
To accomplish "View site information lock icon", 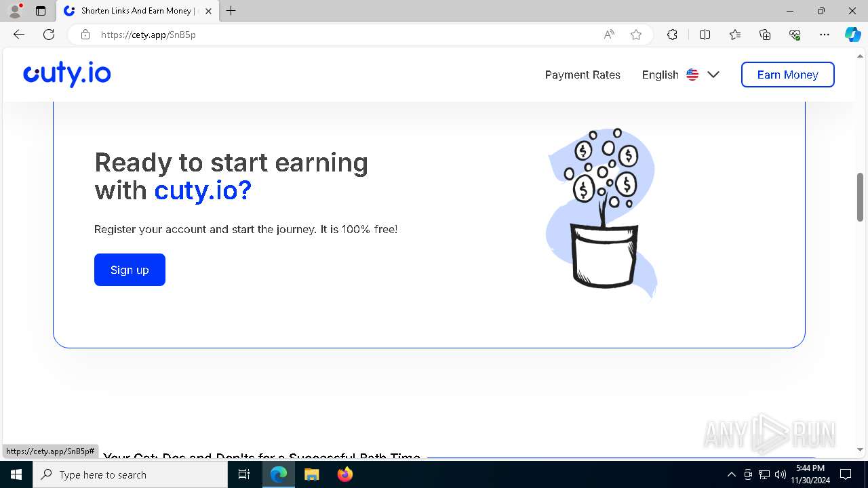I will click(85, 35).
